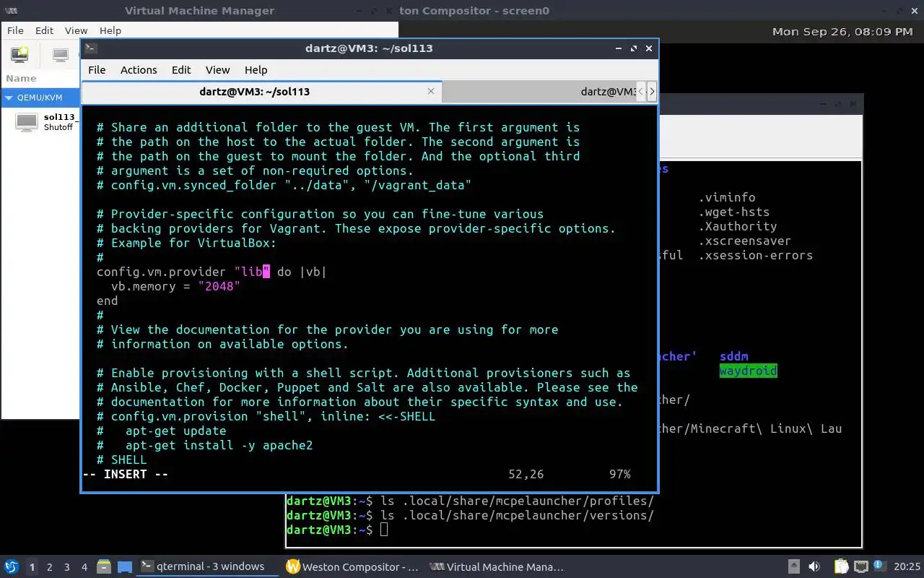This screenshot has height=578, width=924.
Task: Click .xsession-errors in background terminal listing
Action: (x=755, y=255)
